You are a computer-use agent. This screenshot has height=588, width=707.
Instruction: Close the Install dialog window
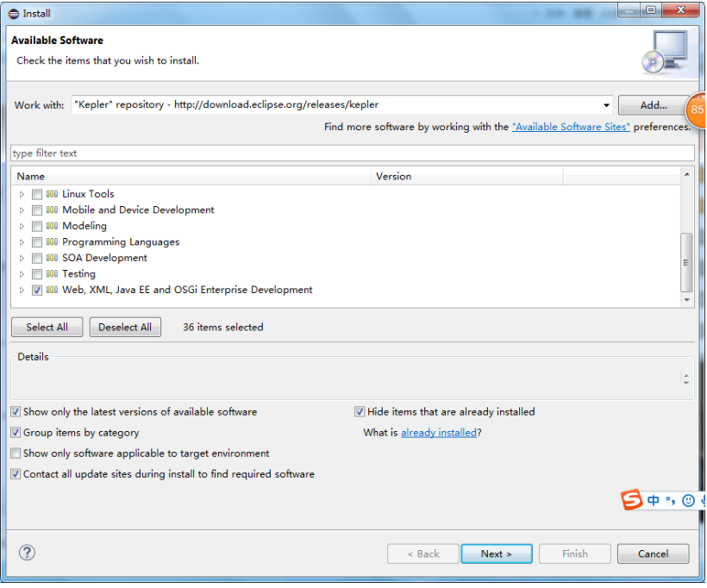point(681,10)
